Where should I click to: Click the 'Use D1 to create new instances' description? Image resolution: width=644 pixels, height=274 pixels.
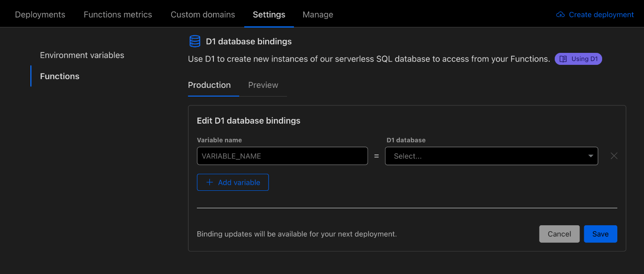(369, 59)
